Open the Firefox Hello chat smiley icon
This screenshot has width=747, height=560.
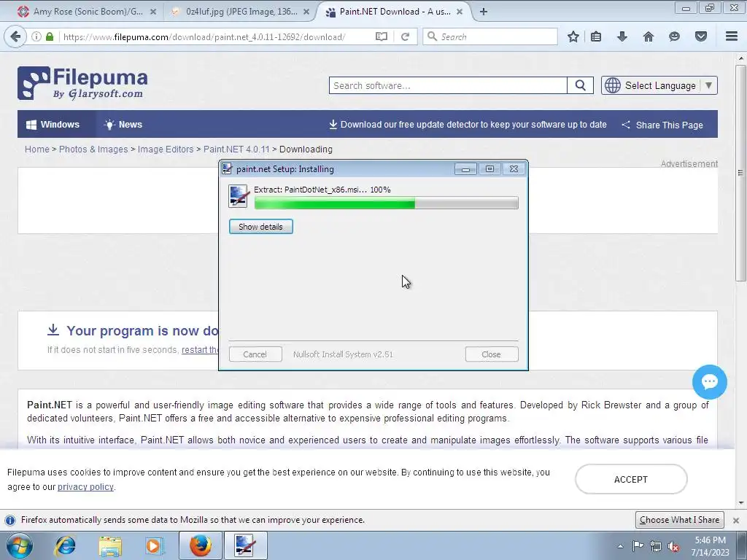tap(674, 36)
